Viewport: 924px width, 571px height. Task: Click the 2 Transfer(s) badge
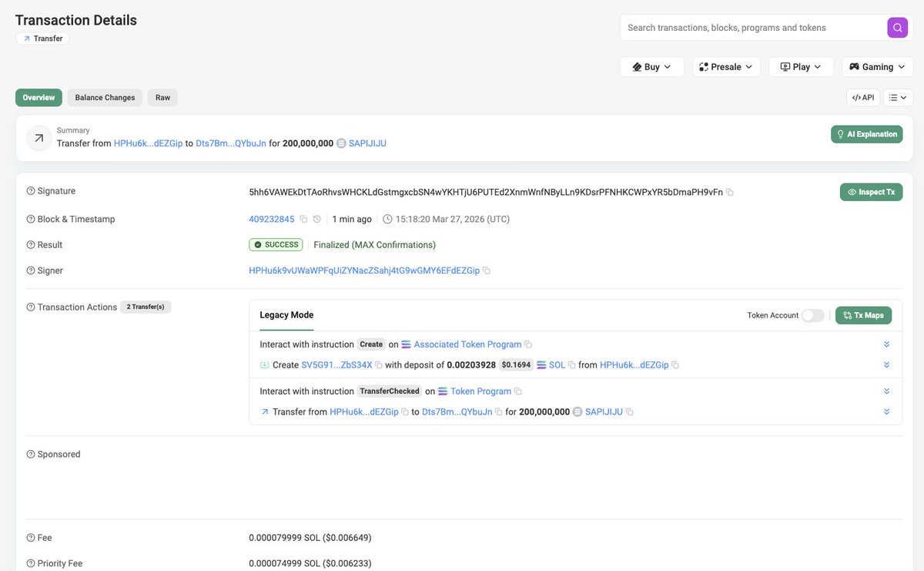(146, 307)
